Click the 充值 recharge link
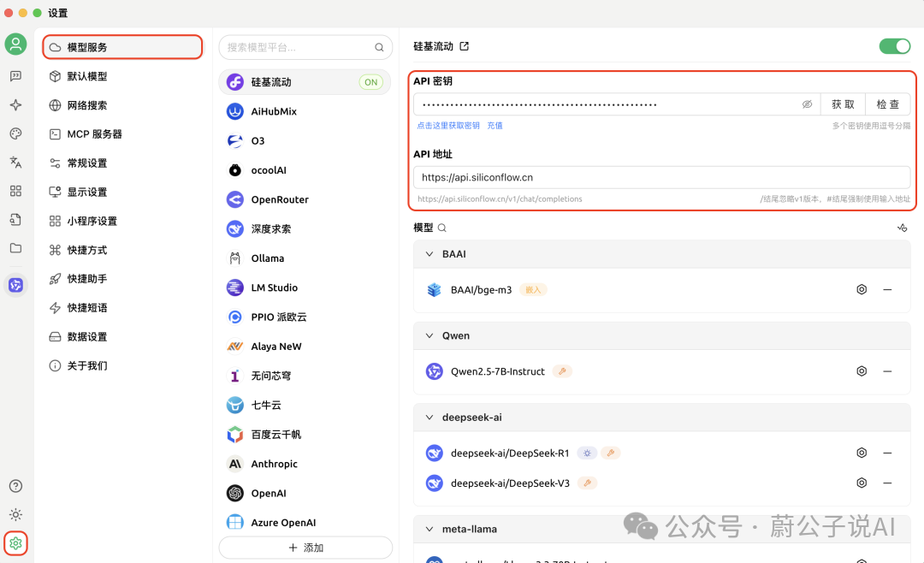The width and height of the screenshot is (924, 563). click(x=495, y=126)
